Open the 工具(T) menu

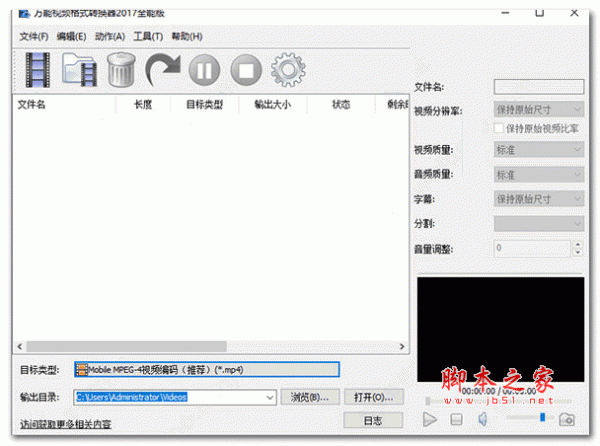(x=148, y=37)
